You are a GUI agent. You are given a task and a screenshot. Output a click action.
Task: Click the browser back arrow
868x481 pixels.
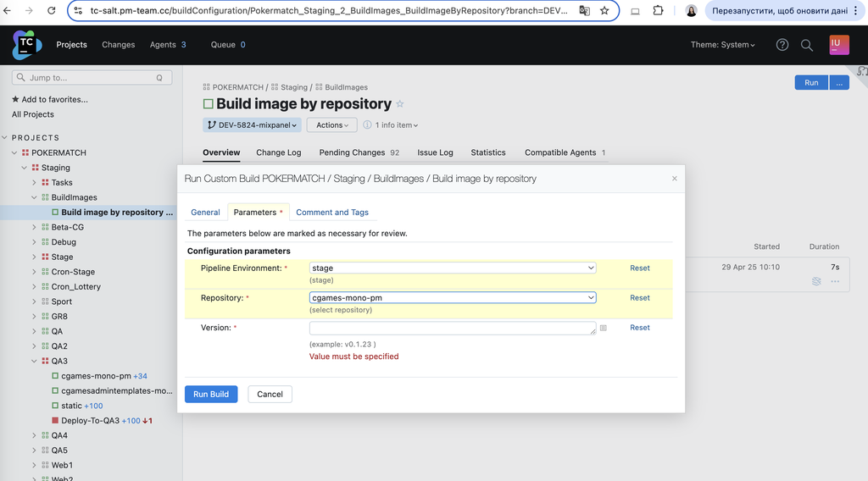point(7,10)
